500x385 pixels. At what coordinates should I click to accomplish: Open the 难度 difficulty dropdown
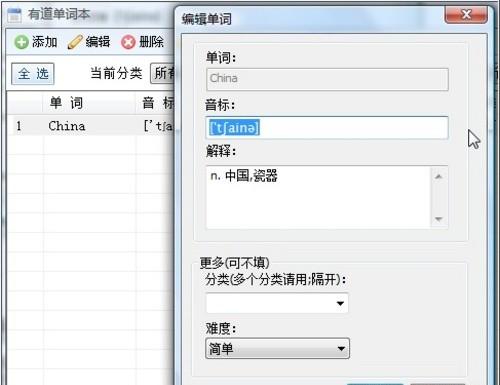[x=277, y=348]
